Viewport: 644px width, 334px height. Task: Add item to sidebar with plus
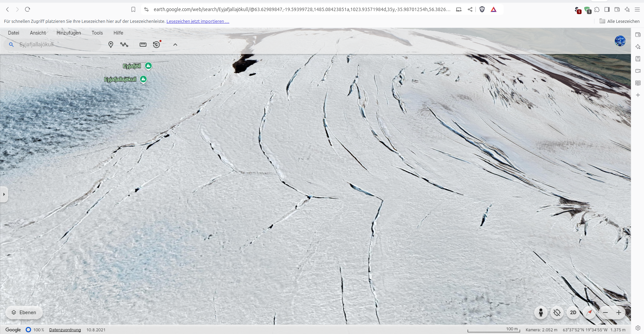pyautogui.click(x=638, y=95)
